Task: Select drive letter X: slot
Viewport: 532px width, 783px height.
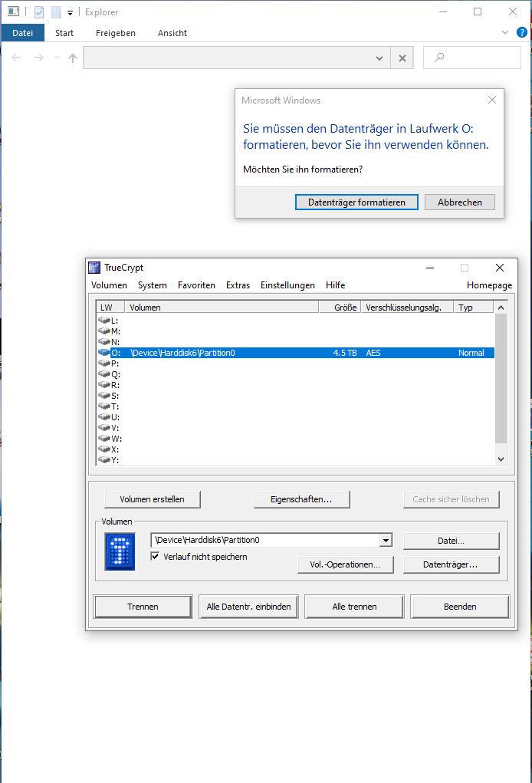Action: tap(295, 449)
